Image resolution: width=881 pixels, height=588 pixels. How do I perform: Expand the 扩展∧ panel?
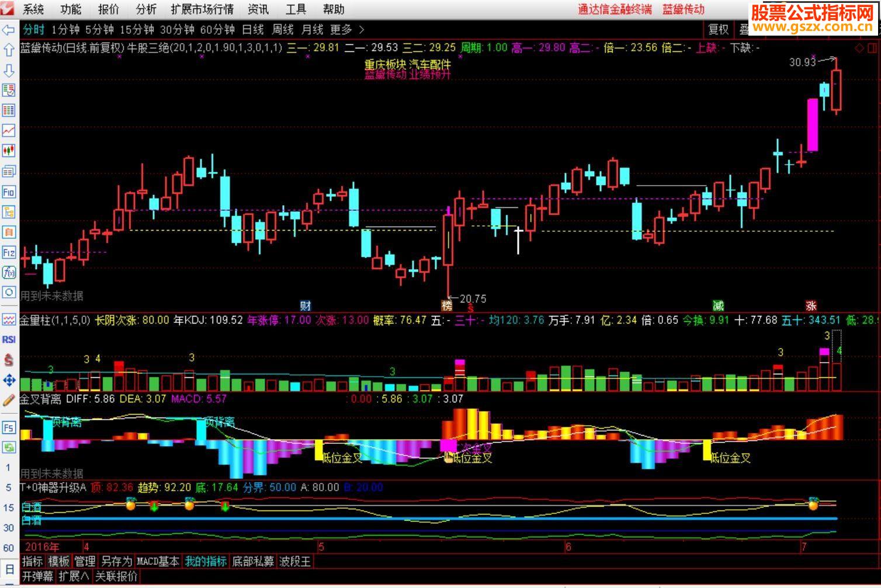point(74,576)
